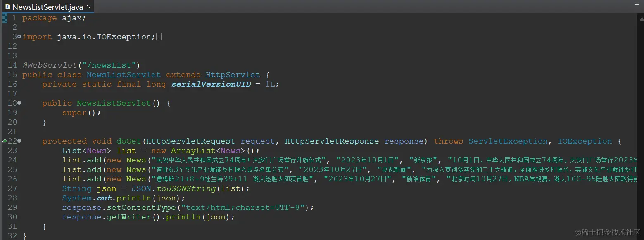Image resolution: width=644 pixels, height=240 pixels.
Task: Click line number 14 in the gutter
Action: point(12,65)
